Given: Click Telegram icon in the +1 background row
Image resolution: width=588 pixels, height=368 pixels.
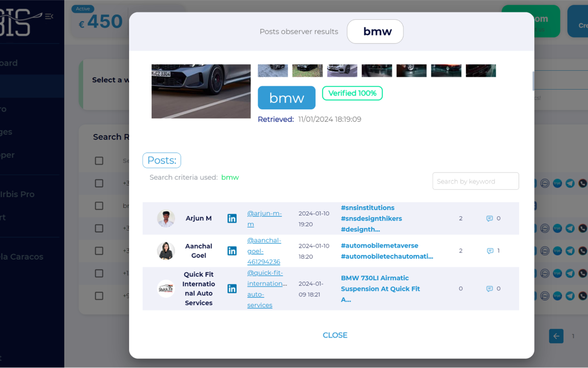Looking at the screenshot, I should 570,273.
